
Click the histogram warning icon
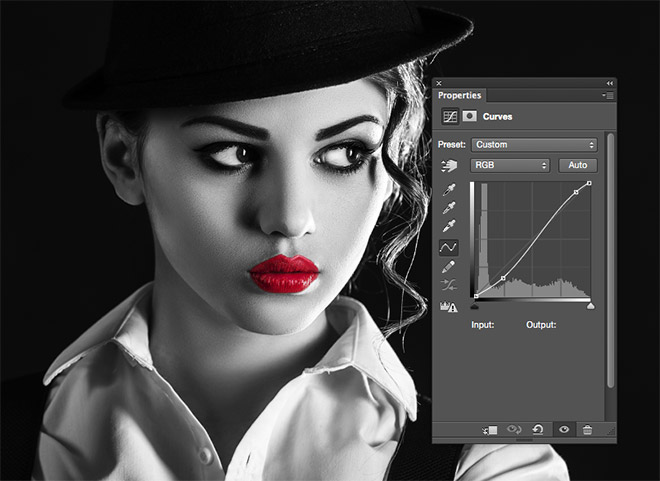(449, 307)
